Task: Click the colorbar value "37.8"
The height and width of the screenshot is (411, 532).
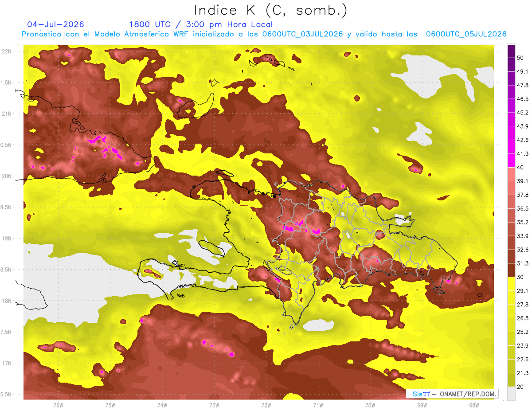Action: click(x=522, y=195)
